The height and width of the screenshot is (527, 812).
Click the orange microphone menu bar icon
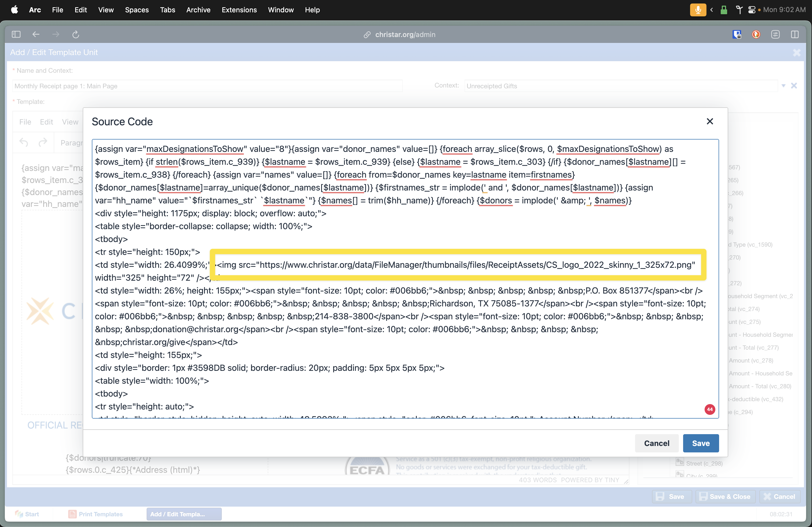coord(698,10)
